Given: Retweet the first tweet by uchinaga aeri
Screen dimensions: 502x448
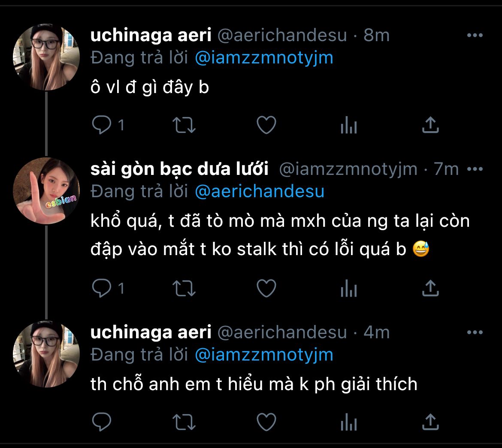Looking at the screenshot, I should [x=184, y=125].
